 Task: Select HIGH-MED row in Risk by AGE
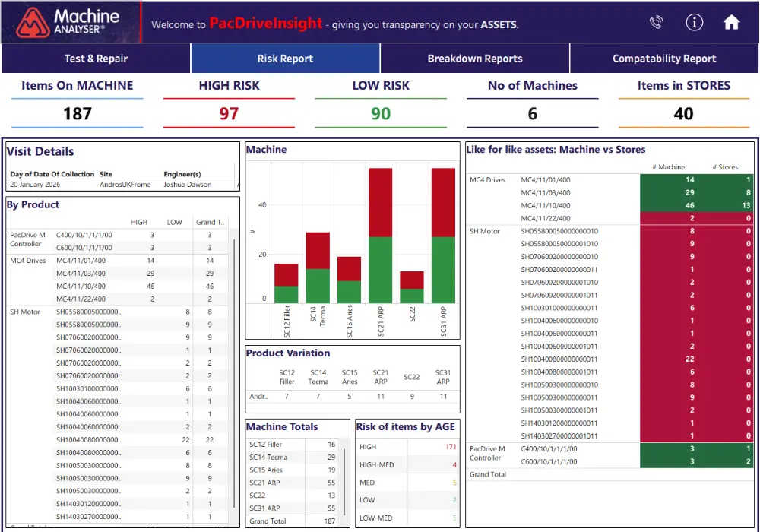pos(407,464)
